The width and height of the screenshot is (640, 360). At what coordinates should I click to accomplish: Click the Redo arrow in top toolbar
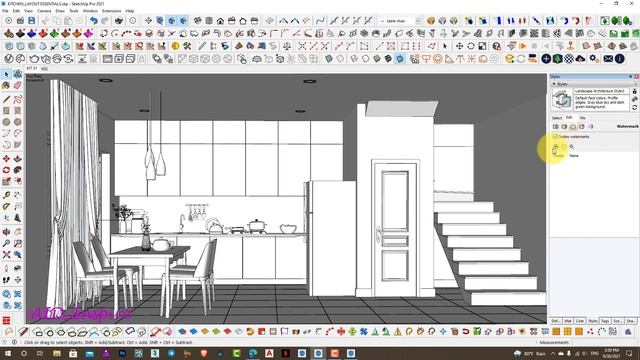105,20
